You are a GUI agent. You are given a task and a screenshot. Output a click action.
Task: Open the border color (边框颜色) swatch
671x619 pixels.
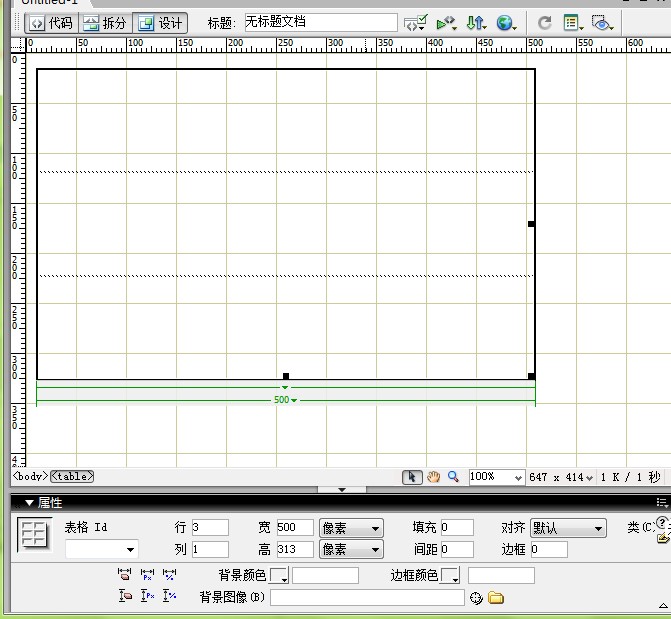tap(451, 575)
